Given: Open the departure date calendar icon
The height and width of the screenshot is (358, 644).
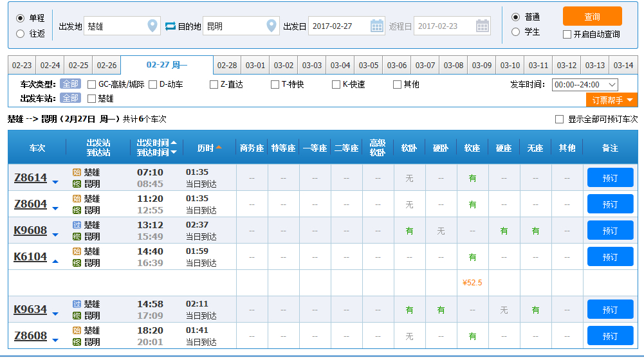Looking at the screenshot, I should [x=377, y=26].
